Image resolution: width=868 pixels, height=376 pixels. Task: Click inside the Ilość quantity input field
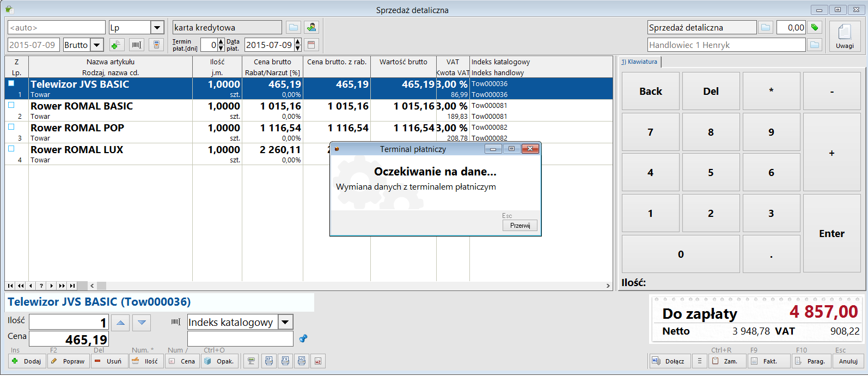coord(69,322)
